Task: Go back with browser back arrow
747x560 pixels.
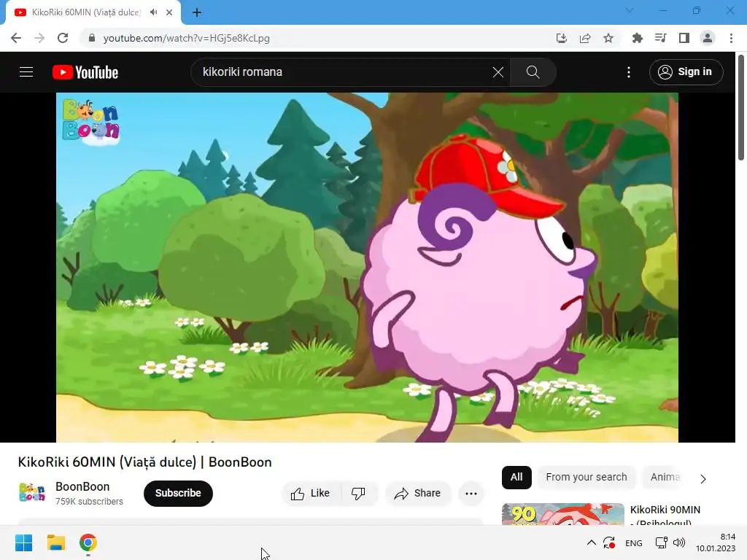Action: point(16,38)
